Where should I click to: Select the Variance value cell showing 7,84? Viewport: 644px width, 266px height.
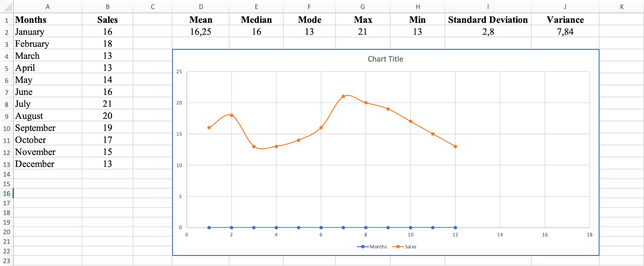point(565,31)
